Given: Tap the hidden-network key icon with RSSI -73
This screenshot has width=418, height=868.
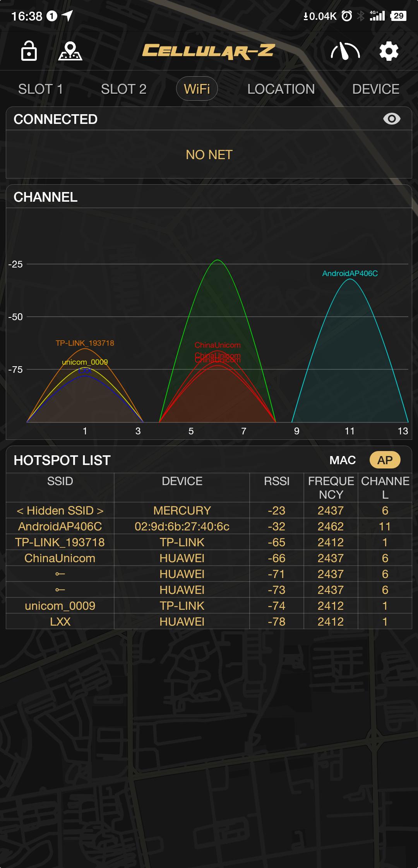Looking at the screenshot, I should 60,590.
